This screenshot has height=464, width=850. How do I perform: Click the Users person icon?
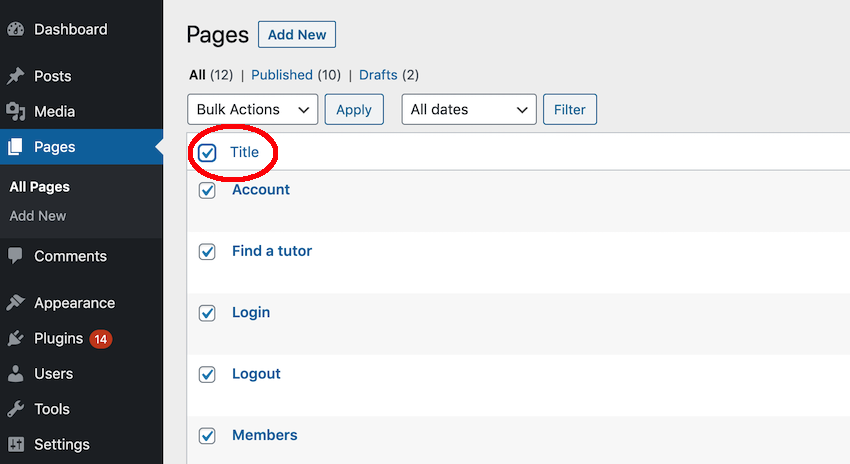15,374
